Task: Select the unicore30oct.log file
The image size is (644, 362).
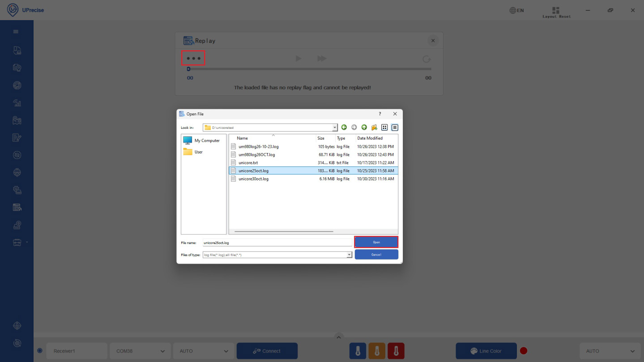Action: 253,179
